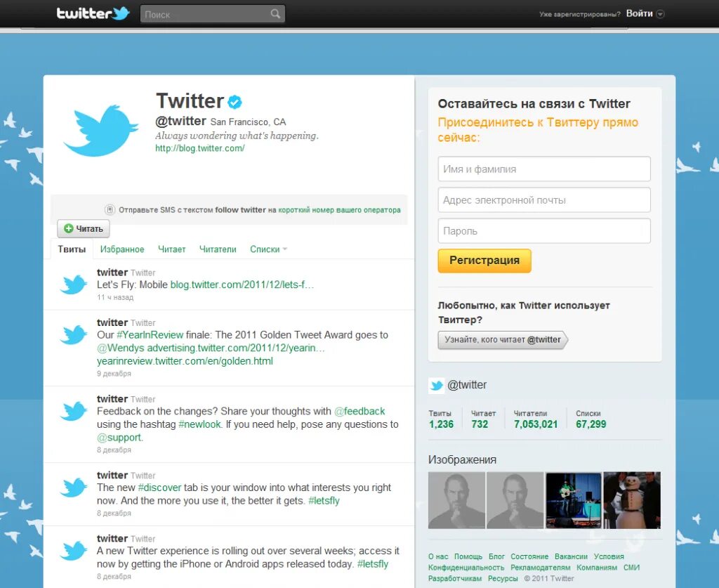Click bird avatar of Golden Tweet Award tweet
This screenshot has width=719, height=588.
point(73,334)
